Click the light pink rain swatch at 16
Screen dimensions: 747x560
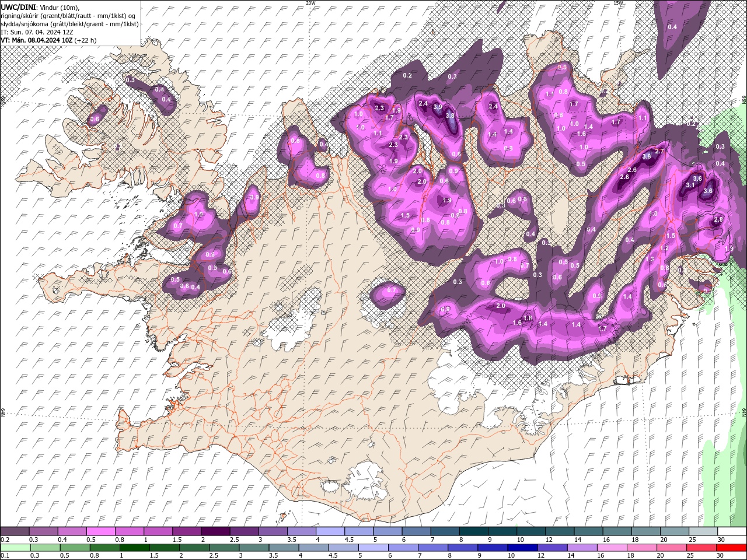click(612, 548)
